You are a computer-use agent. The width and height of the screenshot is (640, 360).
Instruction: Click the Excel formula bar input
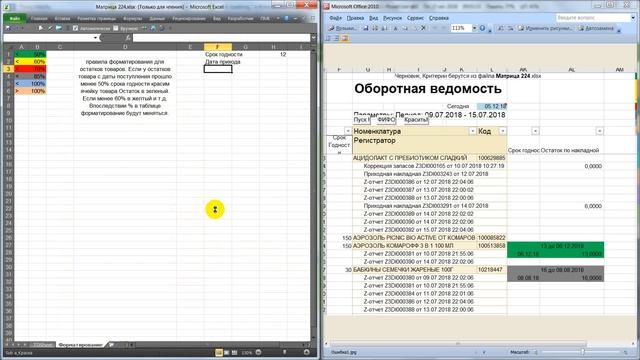(x=221, y=38)
